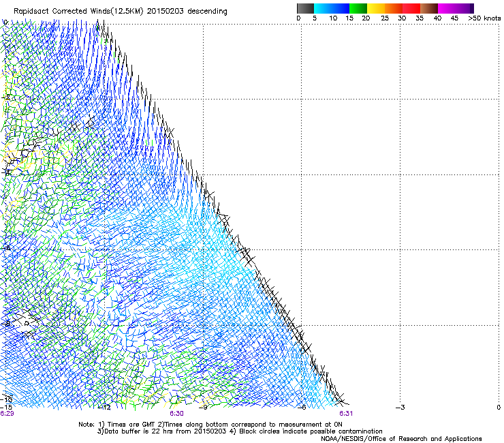Click the longitude label '-15'

point(6,408)
